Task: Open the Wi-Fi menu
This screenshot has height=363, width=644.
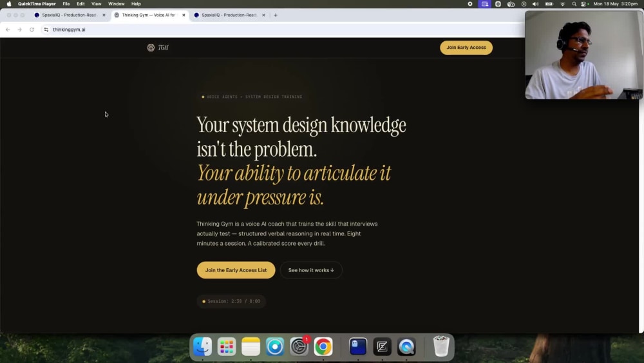Action: (x=562, y=4)
